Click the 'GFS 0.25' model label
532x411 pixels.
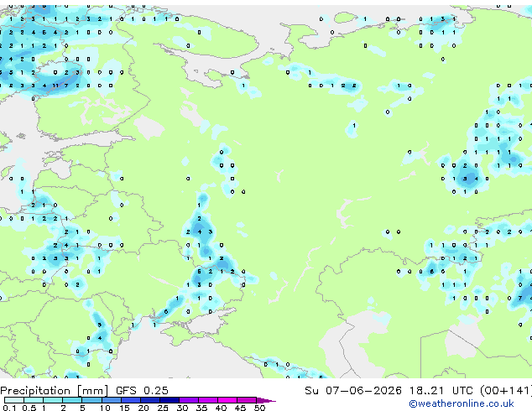point(142,391)
